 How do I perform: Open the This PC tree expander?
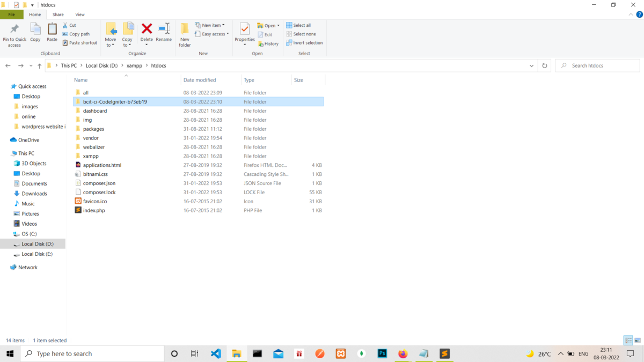tap(9, 153)
